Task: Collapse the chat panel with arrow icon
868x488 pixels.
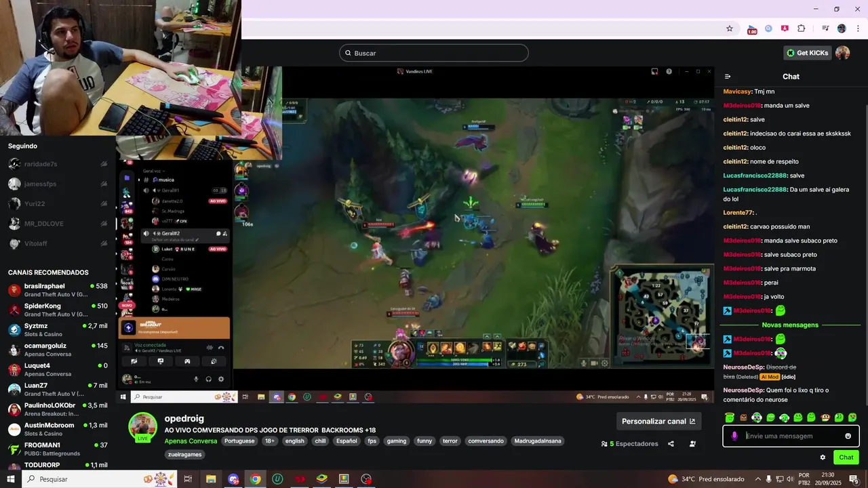Action: click(x=728, y=77)
